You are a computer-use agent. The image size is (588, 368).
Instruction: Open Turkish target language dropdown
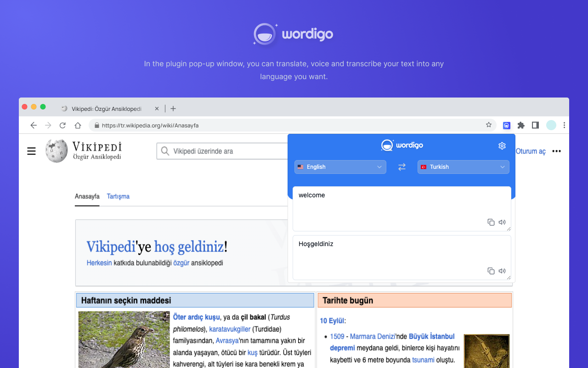pos(464,167)
